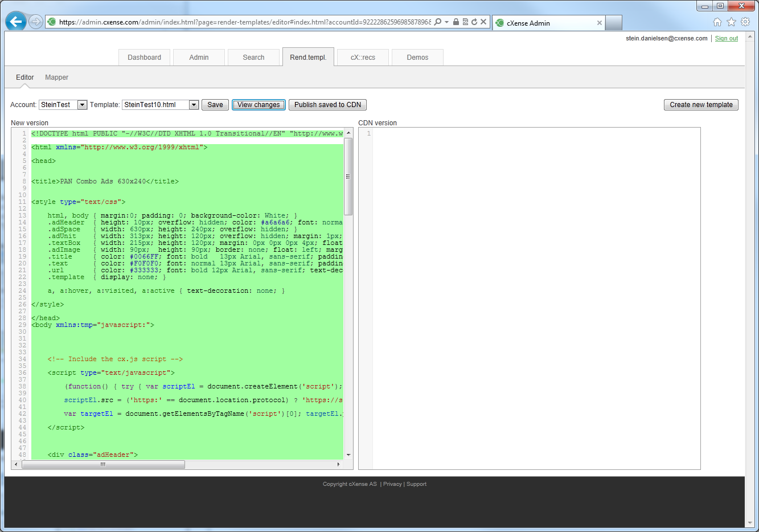Click code editor scroll up arrow
The image size is (759, 532).
[x=348, y=133]
